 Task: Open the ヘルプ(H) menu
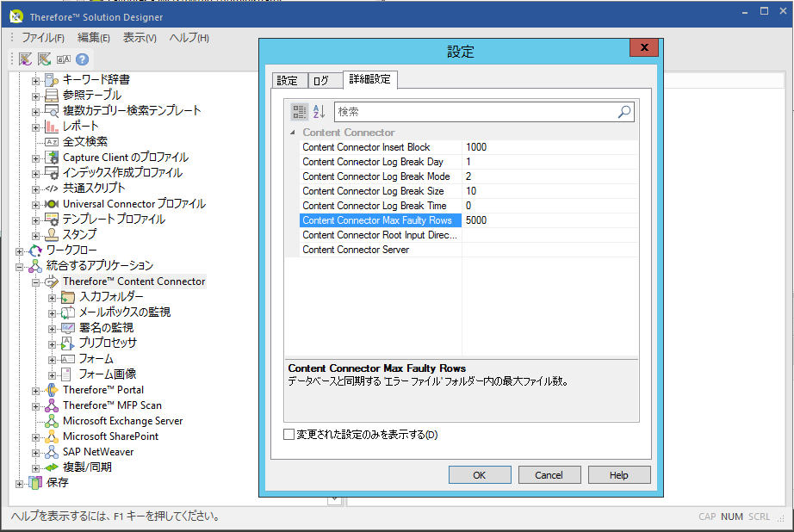pos(189,38)
